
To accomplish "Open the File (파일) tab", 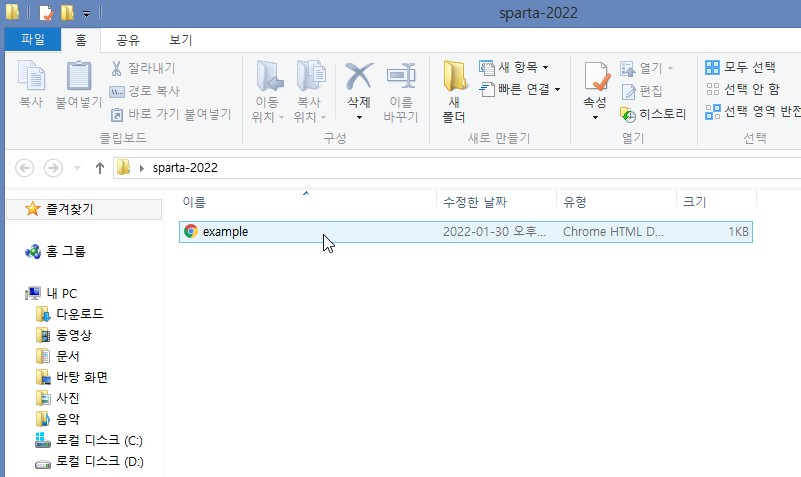I will click(x=33, y=39).
